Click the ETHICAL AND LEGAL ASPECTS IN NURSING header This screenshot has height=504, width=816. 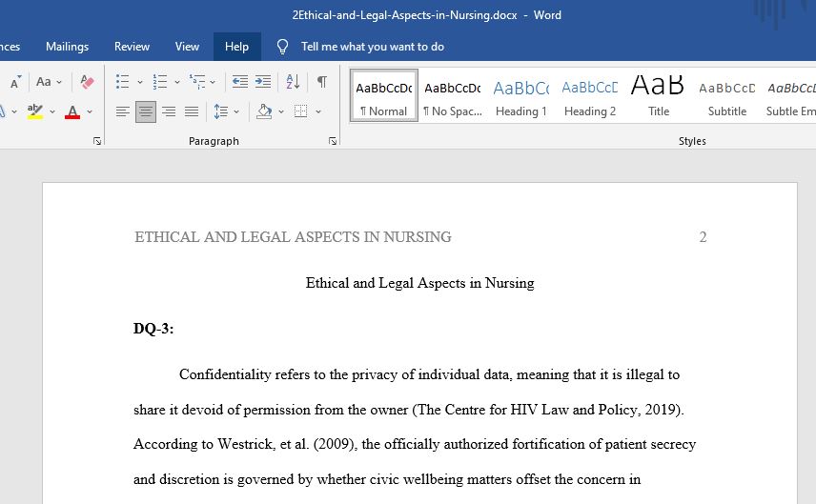(293, 237)
